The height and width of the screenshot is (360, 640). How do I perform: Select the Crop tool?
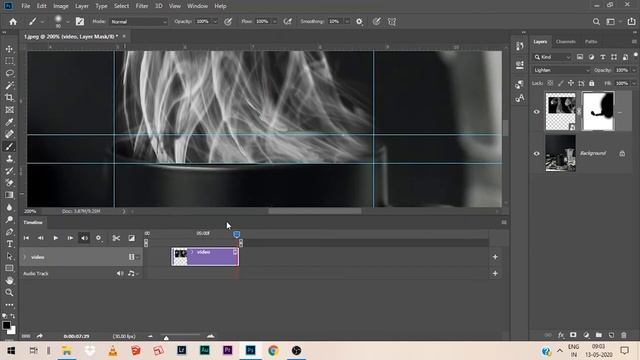[9, 98]
